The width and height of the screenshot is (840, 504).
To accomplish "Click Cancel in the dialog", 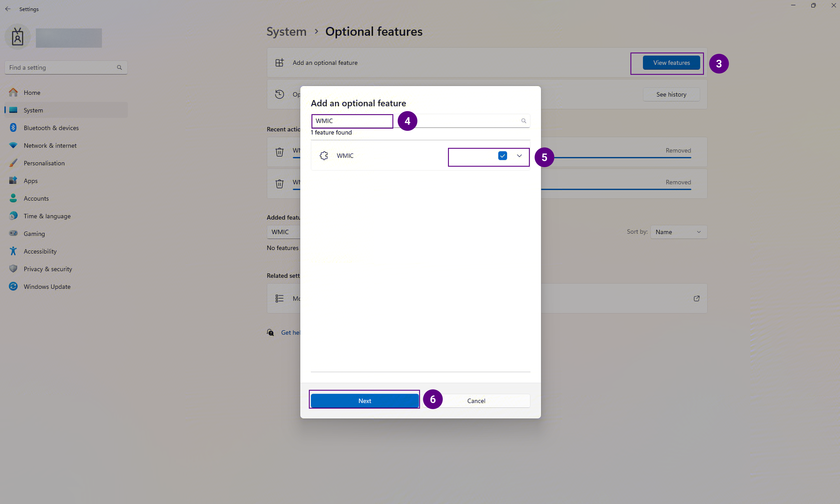I will [x=476, y=401].
